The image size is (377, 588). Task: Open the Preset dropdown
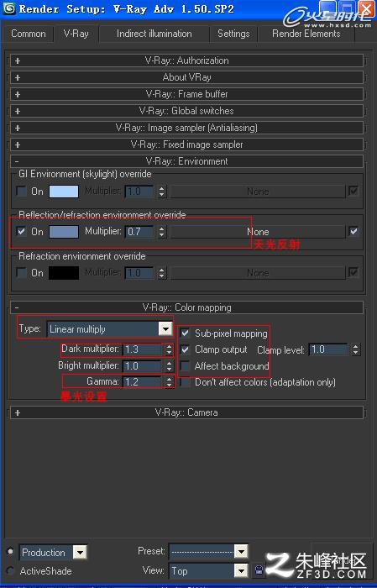(x=208, y=551)
